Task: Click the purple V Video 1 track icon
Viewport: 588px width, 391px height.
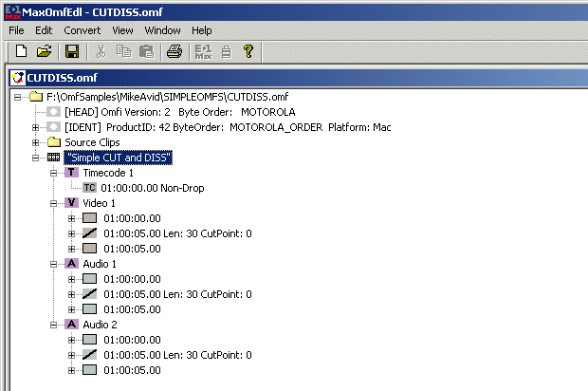Action: pyautogui.click(x=71, y=203)
